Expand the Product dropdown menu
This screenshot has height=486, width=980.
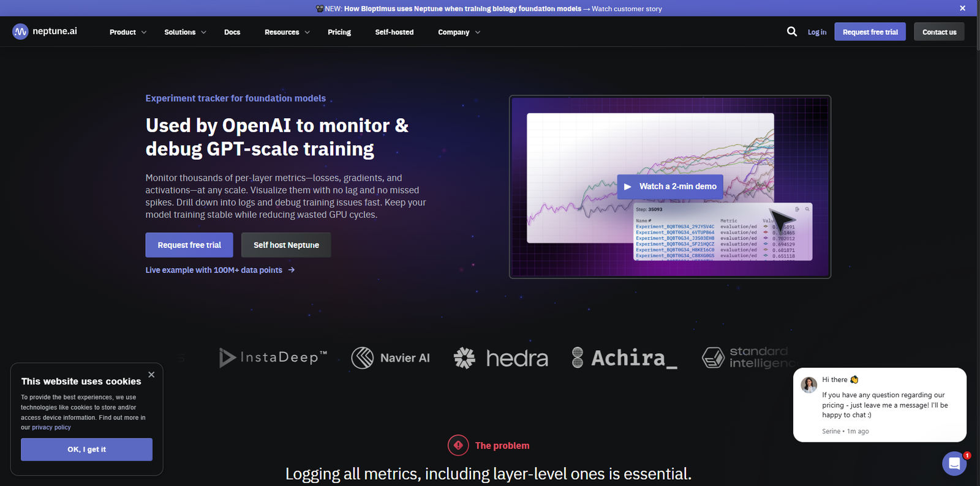pos(128,32)
